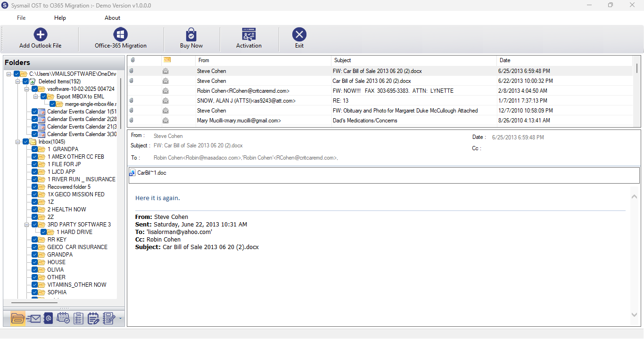Click the message body scroll down arrow
The width and height of the screenshot is (644, 339).
tap(634, 315)
